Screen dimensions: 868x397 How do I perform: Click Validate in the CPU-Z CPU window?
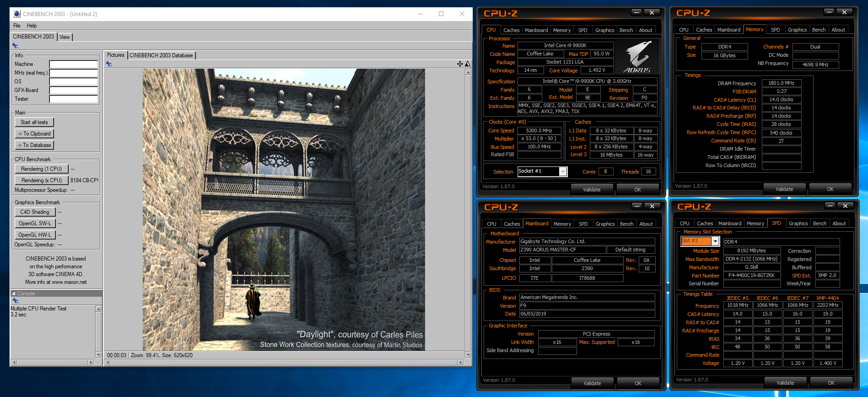click(x=592, y=190)
